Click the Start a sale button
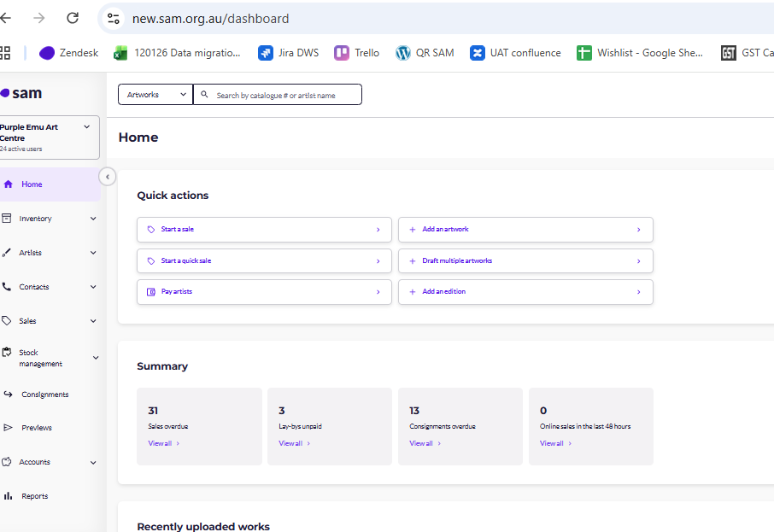This screenshot has height=532, width=774. [264, 230]
